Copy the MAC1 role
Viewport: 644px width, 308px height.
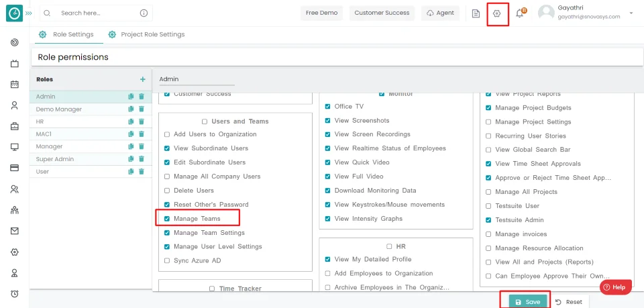point(131,134)
